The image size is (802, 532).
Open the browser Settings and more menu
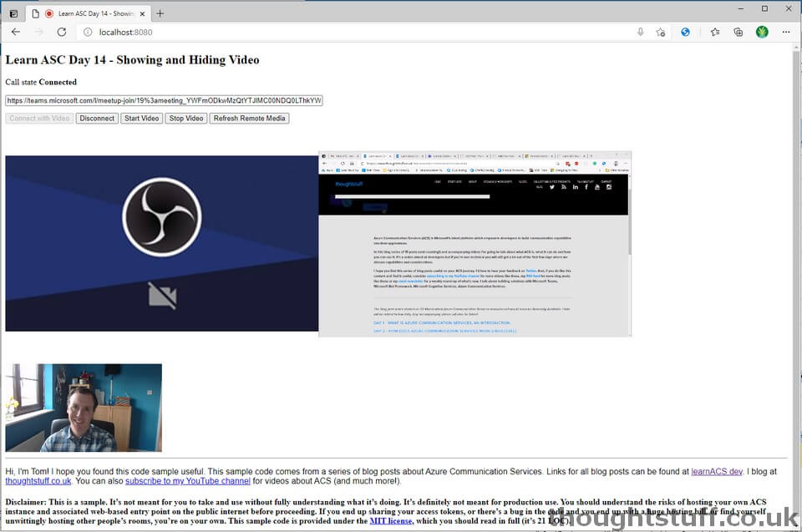click(x=786, y=32)
